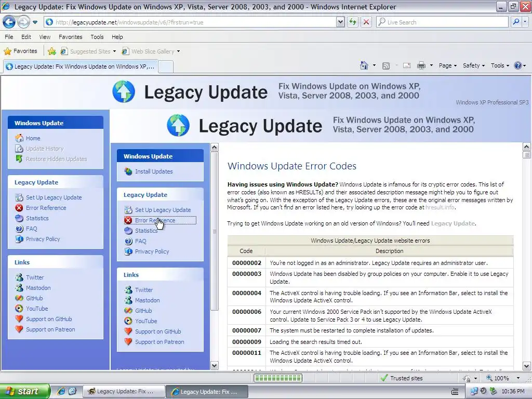Open the Favorites menu
The image size is (532, 399).
(70, 37)
